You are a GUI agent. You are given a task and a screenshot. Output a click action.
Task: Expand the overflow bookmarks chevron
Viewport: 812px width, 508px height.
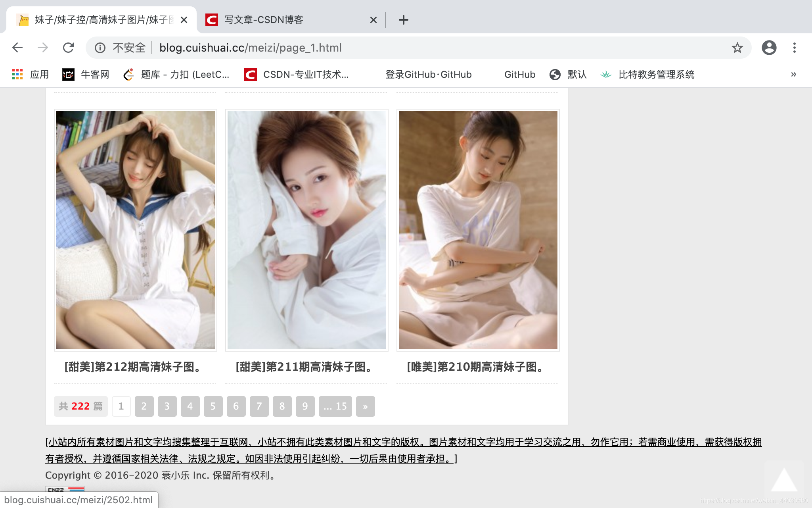(793, 74)
